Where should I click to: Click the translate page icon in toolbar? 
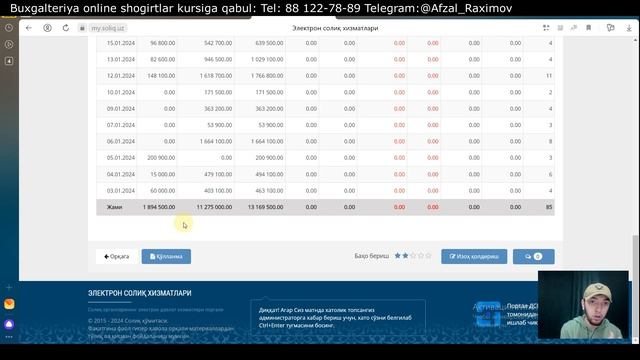click(574, 28)
